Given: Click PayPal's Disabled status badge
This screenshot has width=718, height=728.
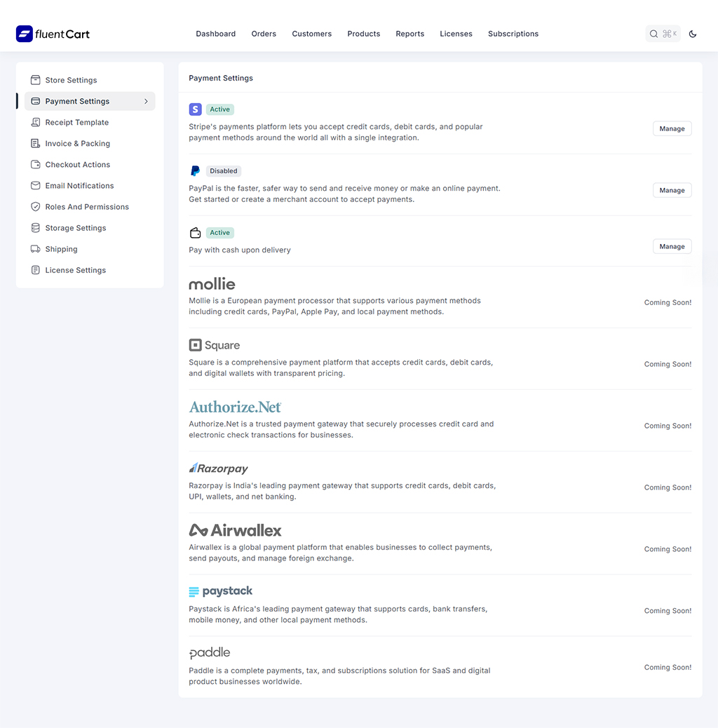Looking at the screenshot, I should [223, 171].
